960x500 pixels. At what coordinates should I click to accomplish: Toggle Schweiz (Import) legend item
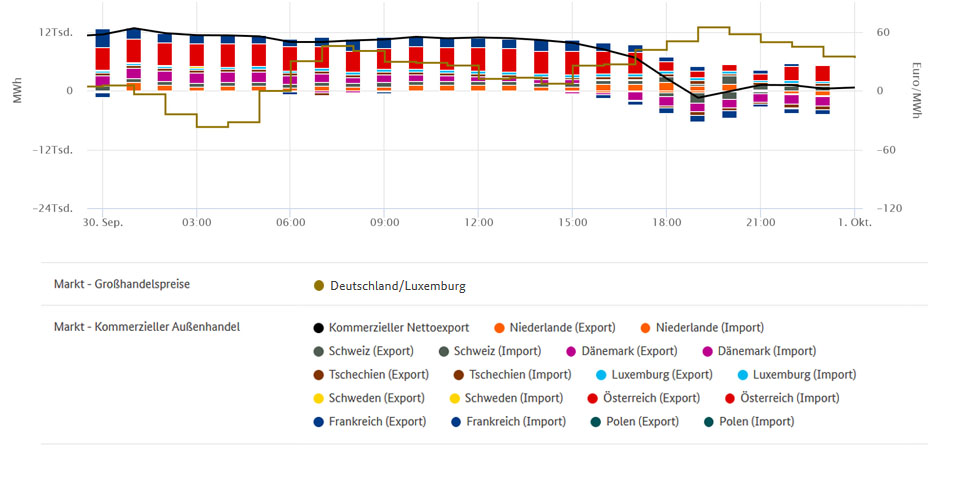click(x=490, y=351)
